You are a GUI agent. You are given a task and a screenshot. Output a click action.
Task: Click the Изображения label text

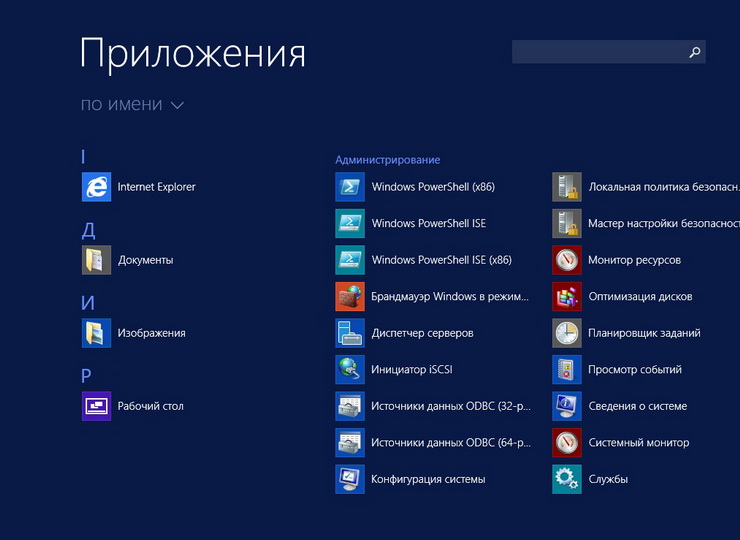click(x=151, y=333)
